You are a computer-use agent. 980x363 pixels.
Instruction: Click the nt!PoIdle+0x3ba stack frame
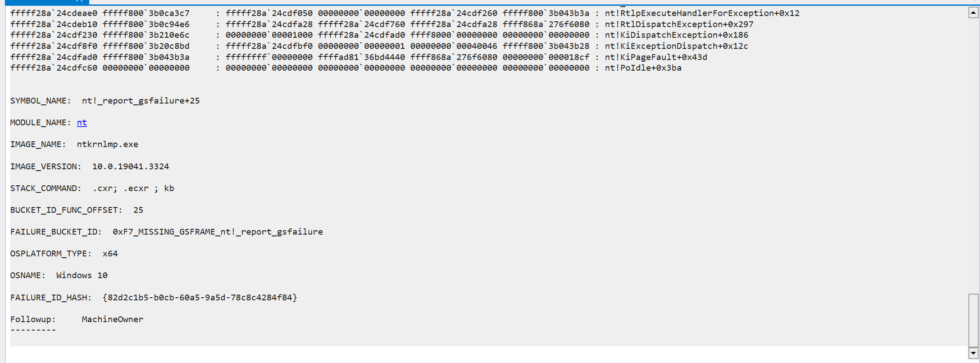click(643, 68)
